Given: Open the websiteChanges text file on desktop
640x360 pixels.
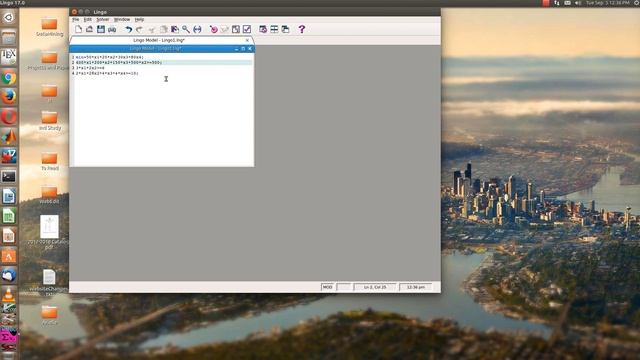Looking at the screenshot, I should click(x=49, y=282).
